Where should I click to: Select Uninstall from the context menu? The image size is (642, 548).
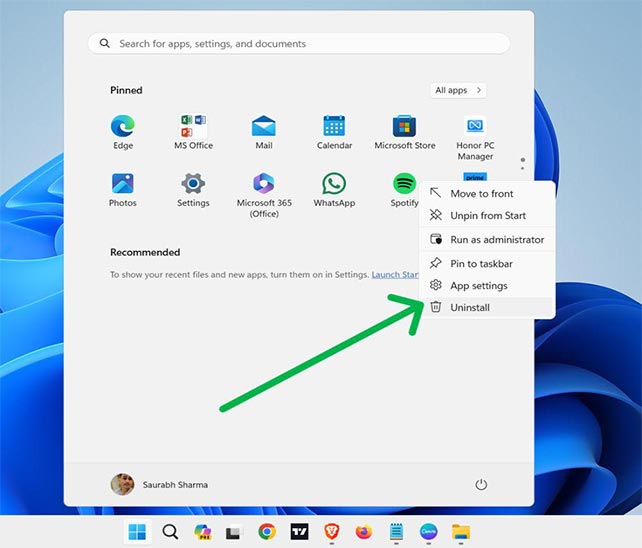tap(487, 307)
